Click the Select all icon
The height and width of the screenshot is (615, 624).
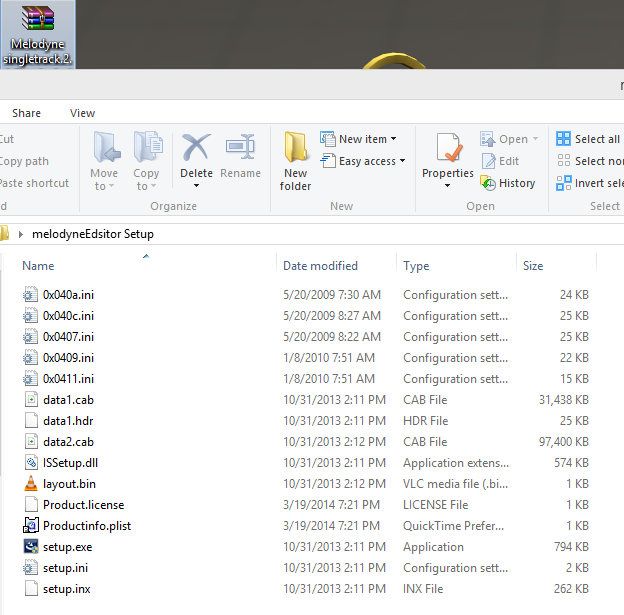(564, 139)
